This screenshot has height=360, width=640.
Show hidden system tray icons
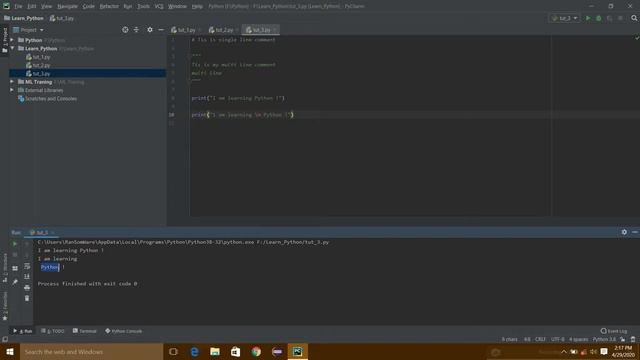564,352
